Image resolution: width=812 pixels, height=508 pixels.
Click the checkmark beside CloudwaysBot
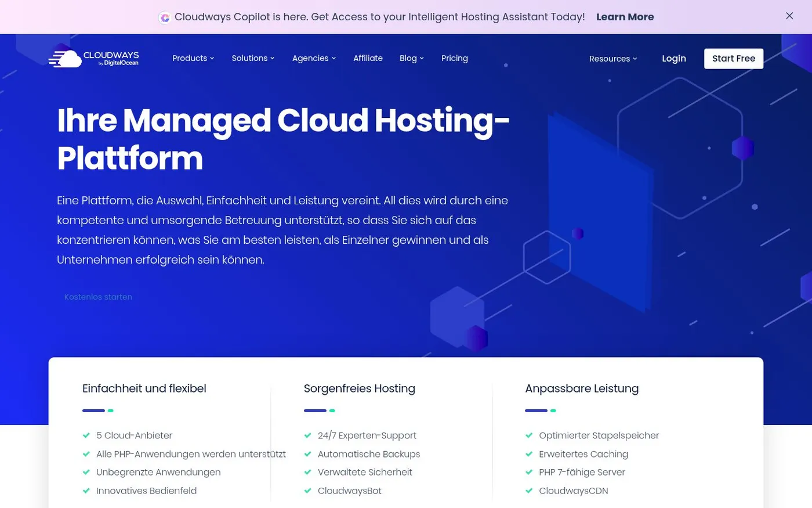[308, 491]
